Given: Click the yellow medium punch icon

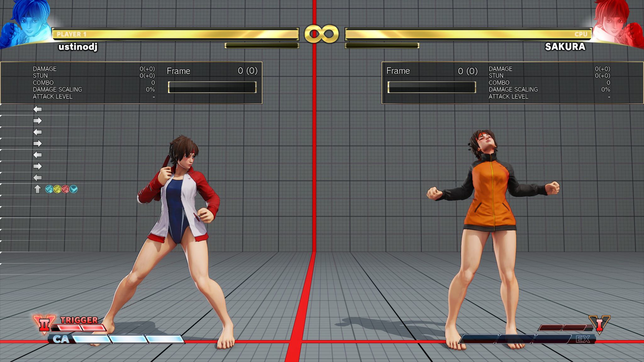Looking at the screenshot, I should click(57, 189).
